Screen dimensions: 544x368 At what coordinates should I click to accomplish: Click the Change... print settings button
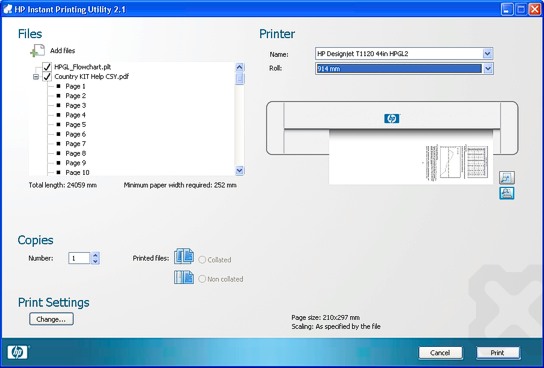51,319
